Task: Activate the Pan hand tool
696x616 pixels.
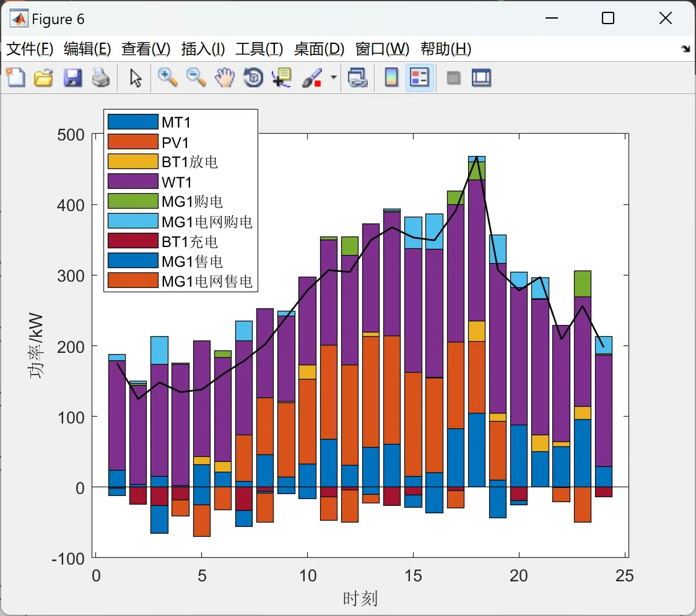Action: (225, 77)
